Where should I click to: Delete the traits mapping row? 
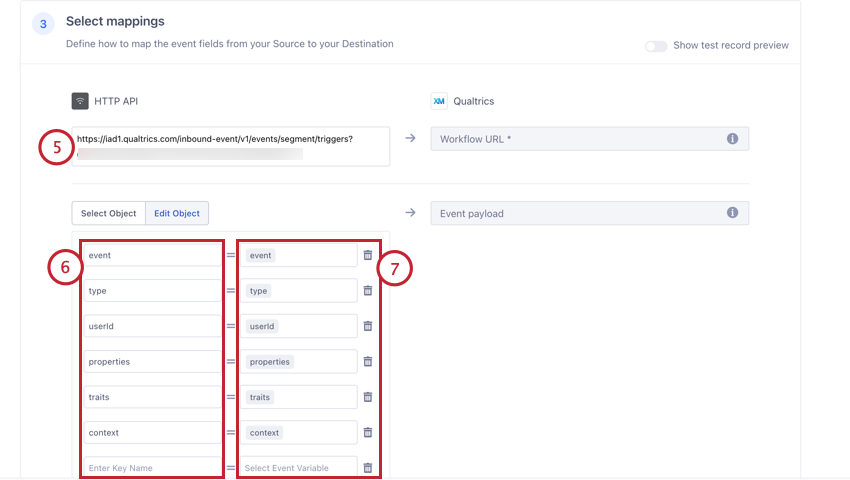(368, 397)
